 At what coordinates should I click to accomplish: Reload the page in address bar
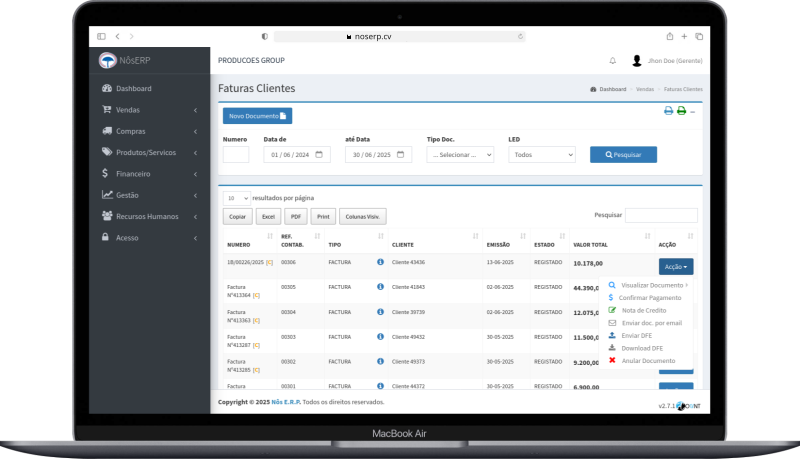click(x=520, y=36)
